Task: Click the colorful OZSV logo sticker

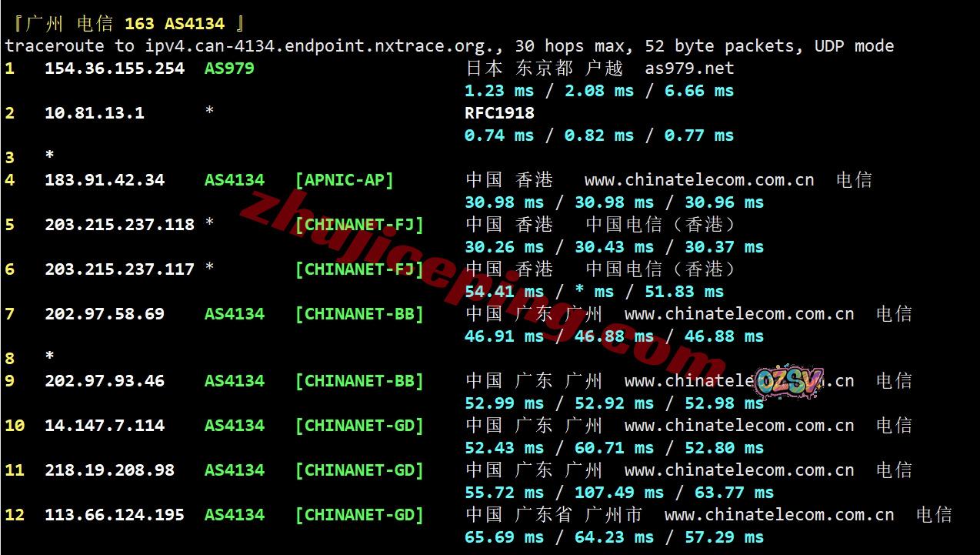Action: click(x=788, y=381)
